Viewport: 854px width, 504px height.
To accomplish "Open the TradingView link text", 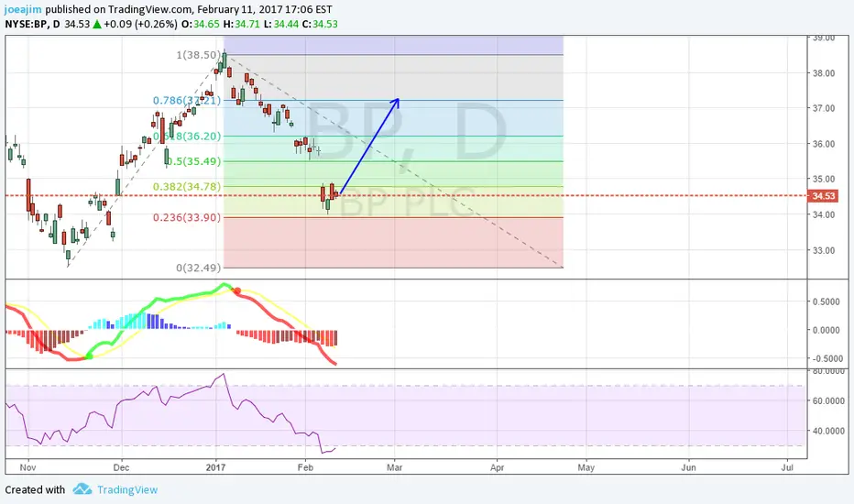I will click(x=127, y=490).
